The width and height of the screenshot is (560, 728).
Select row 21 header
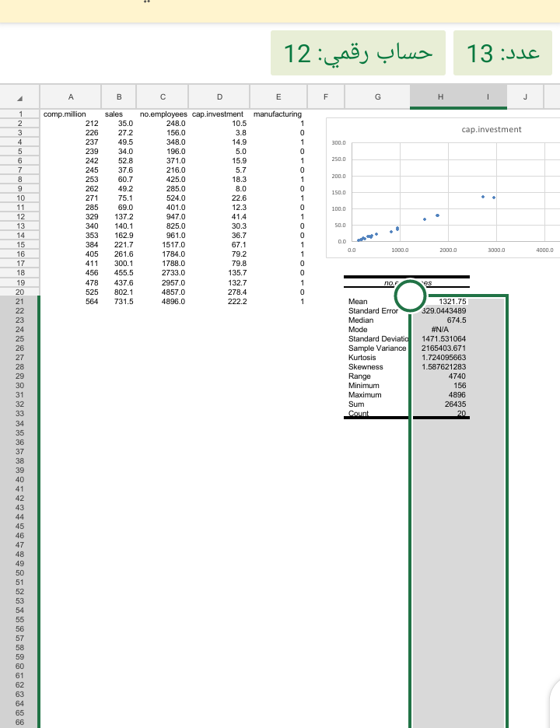20,301
